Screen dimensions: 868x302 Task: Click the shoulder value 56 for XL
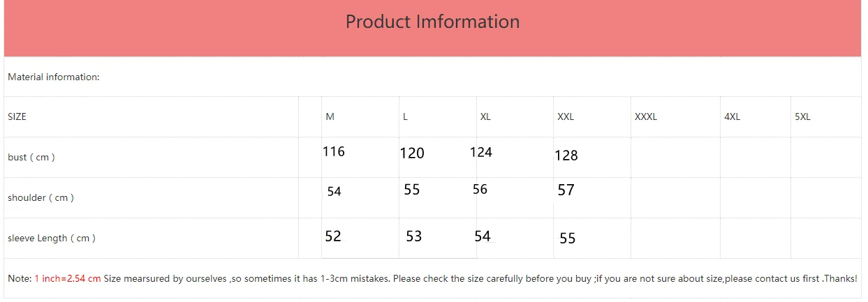click(x=480, y=189)
